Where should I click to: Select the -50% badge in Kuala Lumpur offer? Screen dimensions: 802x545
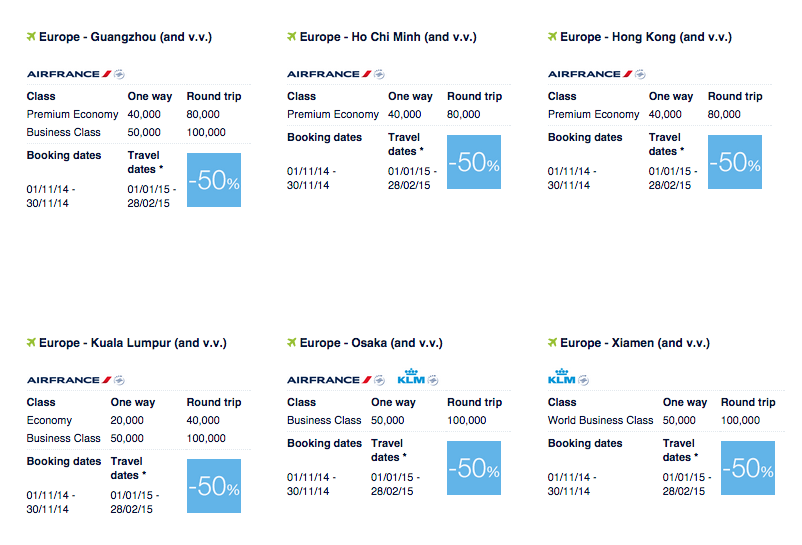(x=214, y=486)
